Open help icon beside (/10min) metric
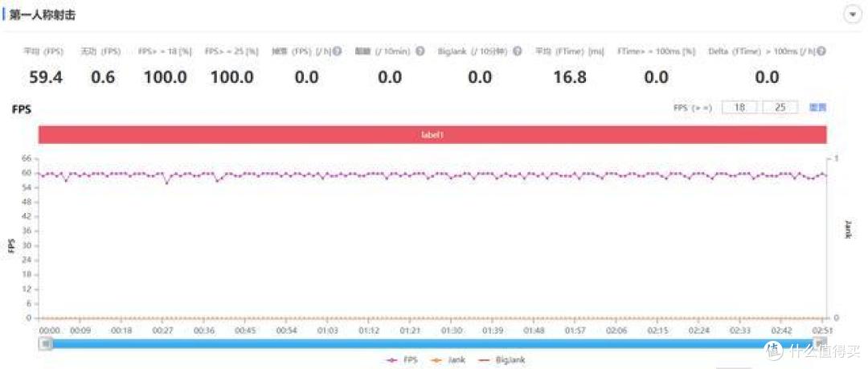This screenshot has width=868, height=369. pos(420,51)
